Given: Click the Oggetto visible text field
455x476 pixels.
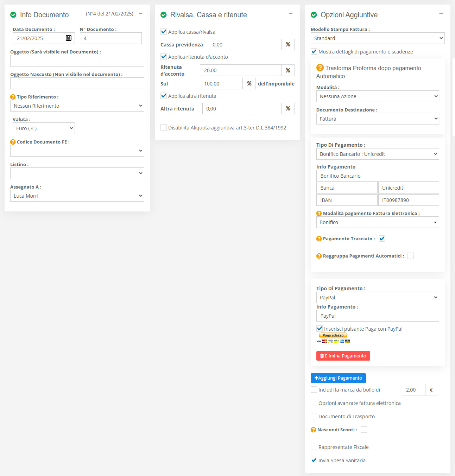Looking at the screenshot, I should [77, 61].
